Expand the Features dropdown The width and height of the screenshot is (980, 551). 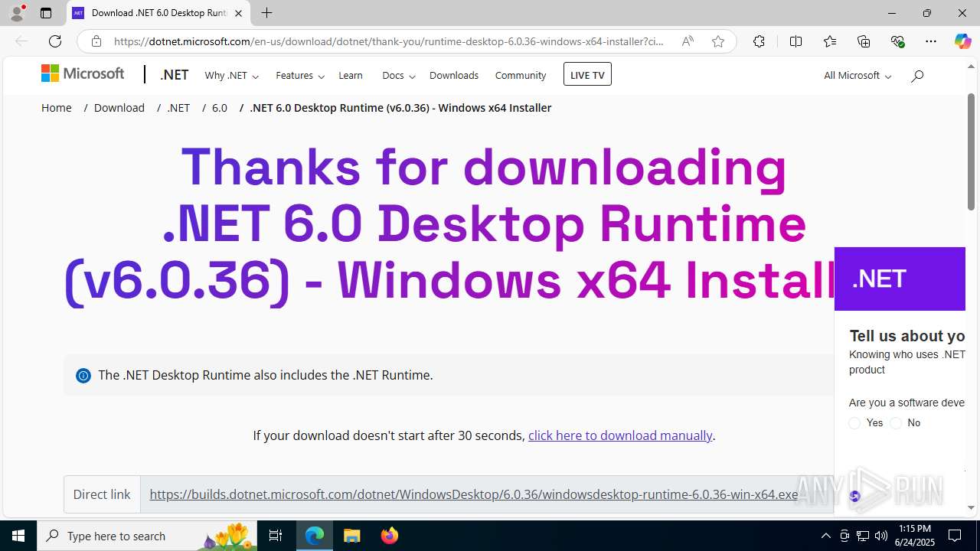[x=300, y=75]
